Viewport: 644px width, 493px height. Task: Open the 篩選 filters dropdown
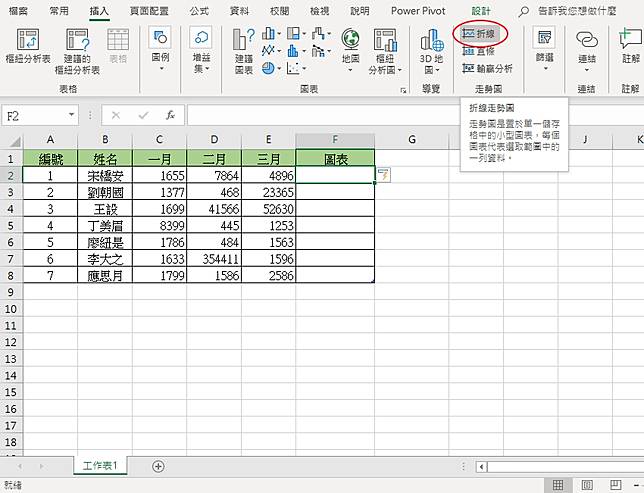544,50
